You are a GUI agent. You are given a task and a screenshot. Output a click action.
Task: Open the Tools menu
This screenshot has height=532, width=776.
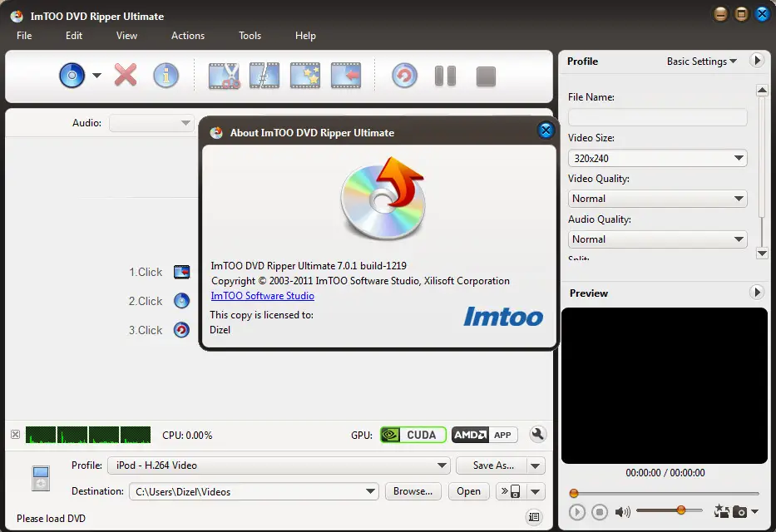pos(250,36)
